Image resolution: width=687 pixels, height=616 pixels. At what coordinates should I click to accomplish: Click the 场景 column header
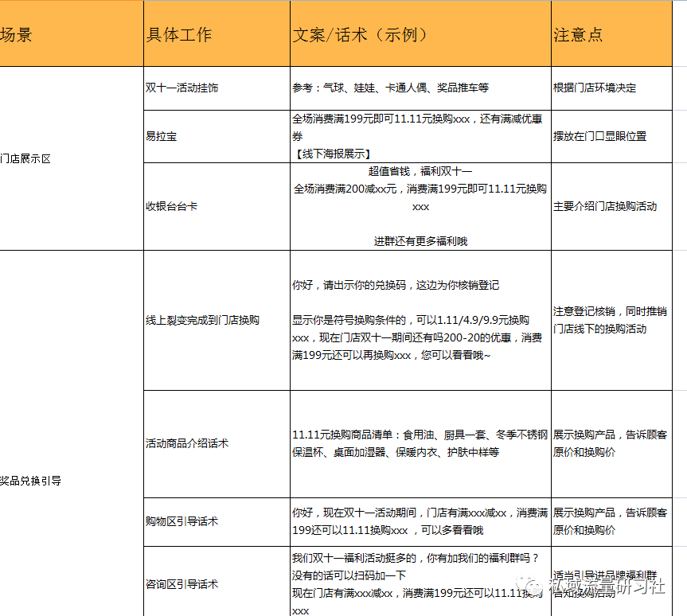click(x=72, y=33)
